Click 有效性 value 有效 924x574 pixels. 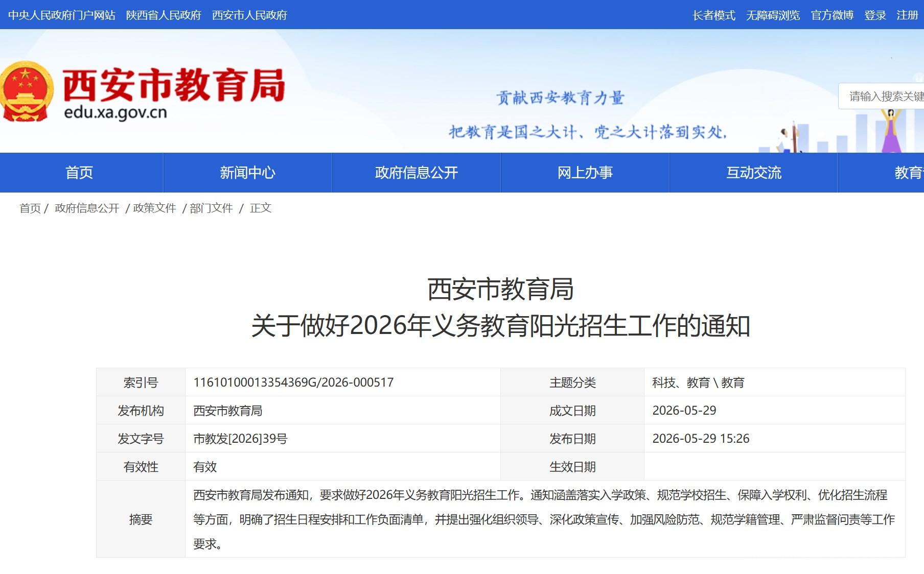tap(205, 467)
